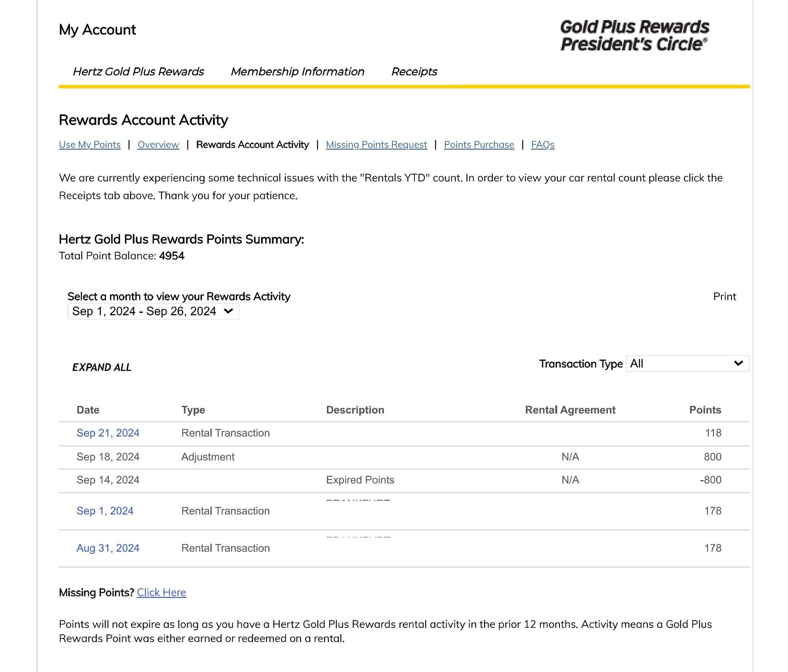Click the Points column header
The image size is (788, 672).
[705, 410]
